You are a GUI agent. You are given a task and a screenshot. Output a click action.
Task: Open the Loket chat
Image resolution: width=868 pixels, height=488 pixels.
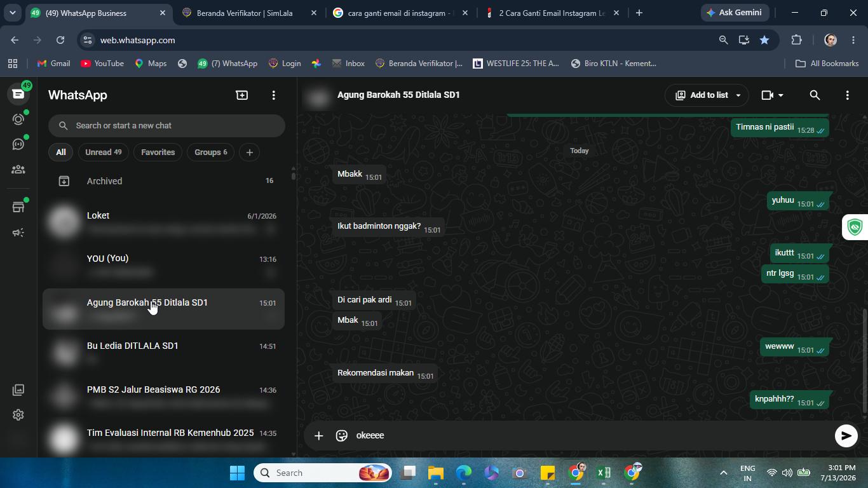click(163, 222)
